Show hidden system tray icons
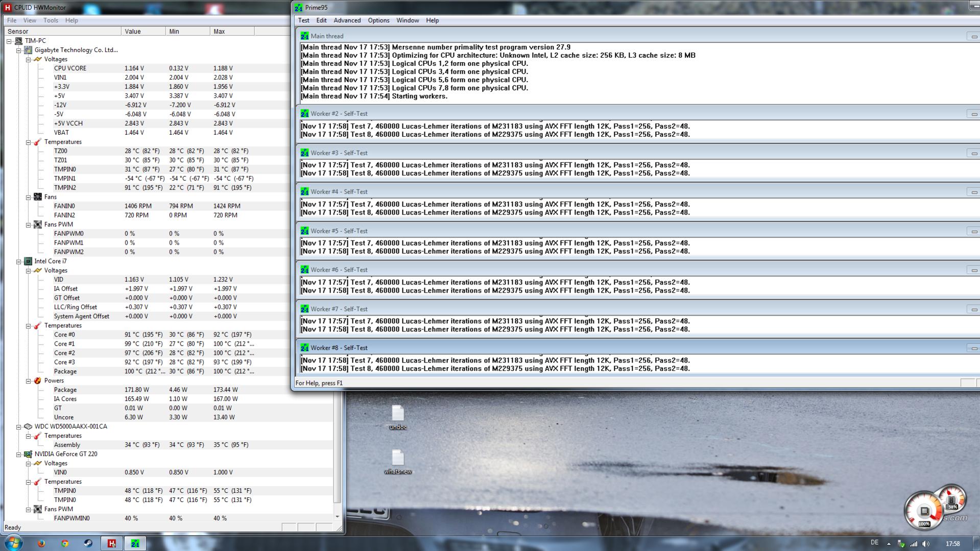This screenshot has width=980, height=551. coord(889,544)
